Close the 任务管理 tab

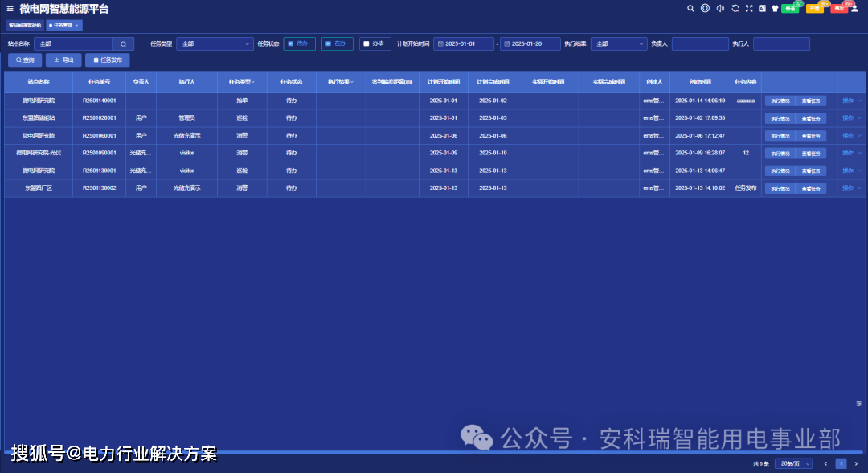[76, 26]
